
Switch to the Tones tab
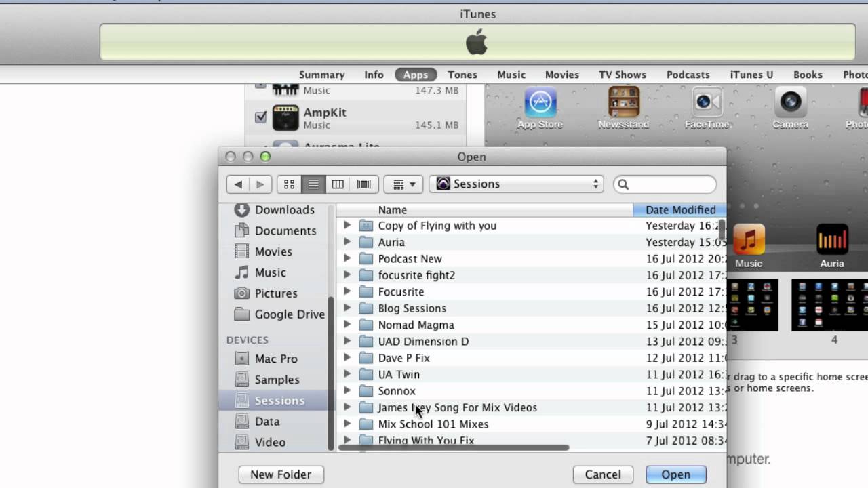coord(462,75)
